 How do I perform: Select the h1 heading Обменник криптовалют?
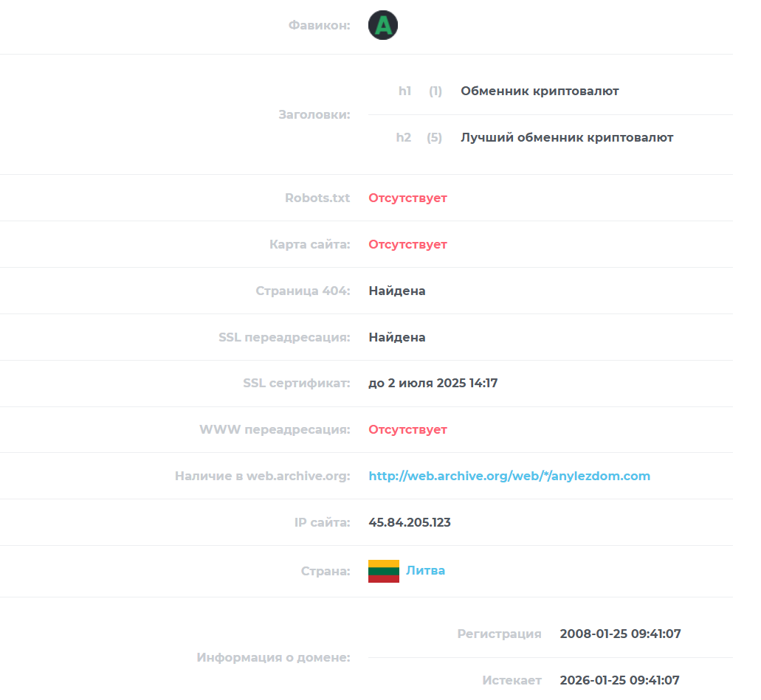[x=540, y=91]
